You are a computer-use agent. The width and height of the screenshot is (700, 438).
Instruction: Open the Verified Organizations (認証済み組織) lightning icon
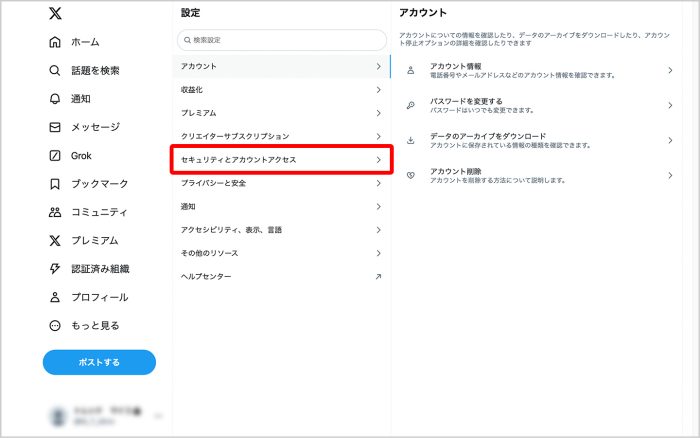[x=55, y=269]
